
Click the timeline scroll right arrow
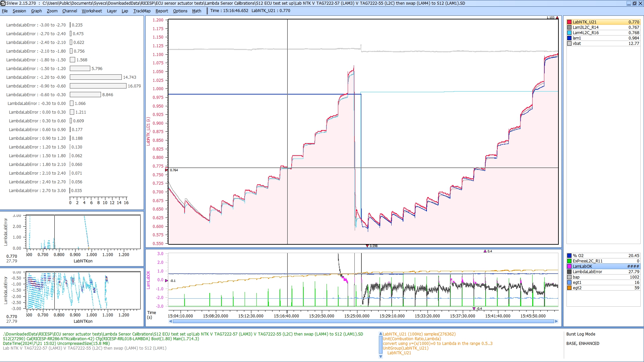[x=556, y=321]
